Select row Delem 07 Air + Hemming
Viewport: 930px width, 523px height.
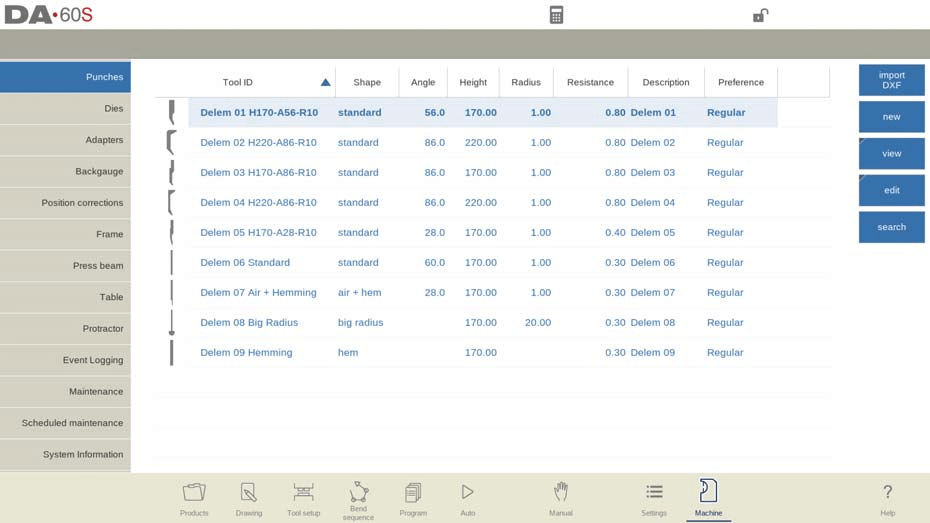coord(483,292)
